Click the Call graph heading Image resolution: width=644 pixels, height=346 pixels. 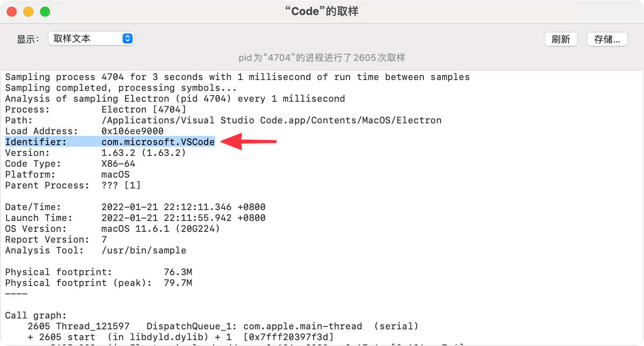click(x=36, y=316)
